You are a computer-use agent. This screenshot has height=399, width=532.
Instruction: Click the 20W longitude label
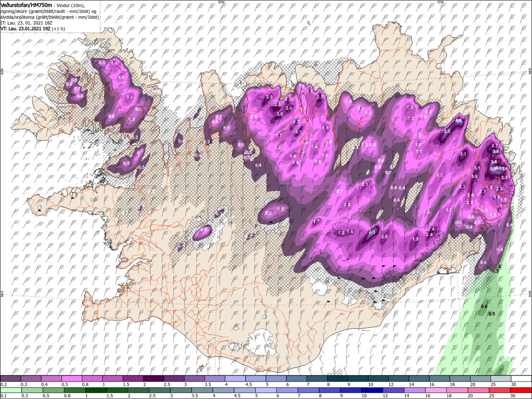pyautogui.click(x=221, y=2)
